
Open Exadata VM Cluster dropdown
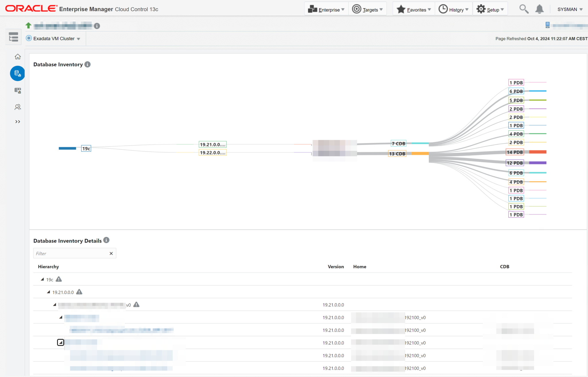[54, 38]
